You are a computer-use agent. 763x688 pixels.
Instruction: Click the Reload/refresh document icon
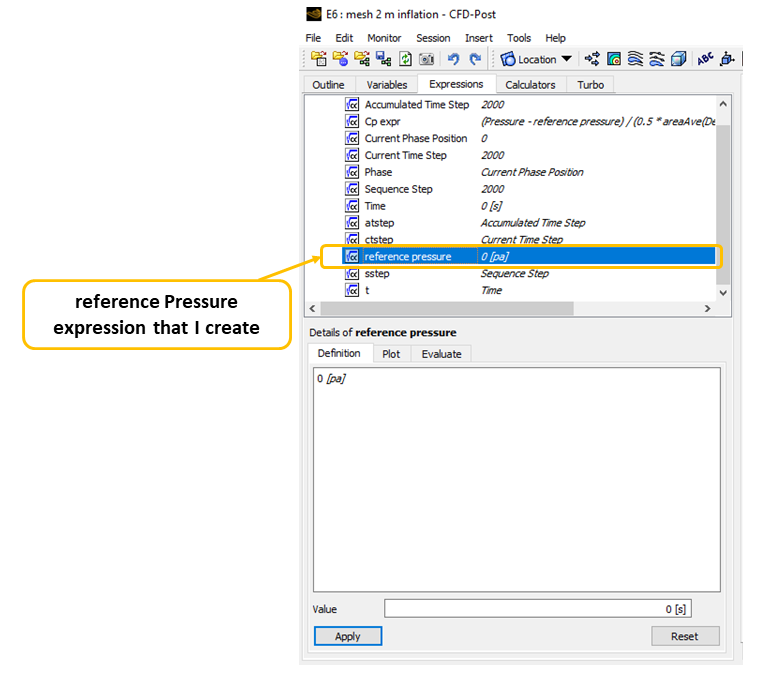click(405, 59)
